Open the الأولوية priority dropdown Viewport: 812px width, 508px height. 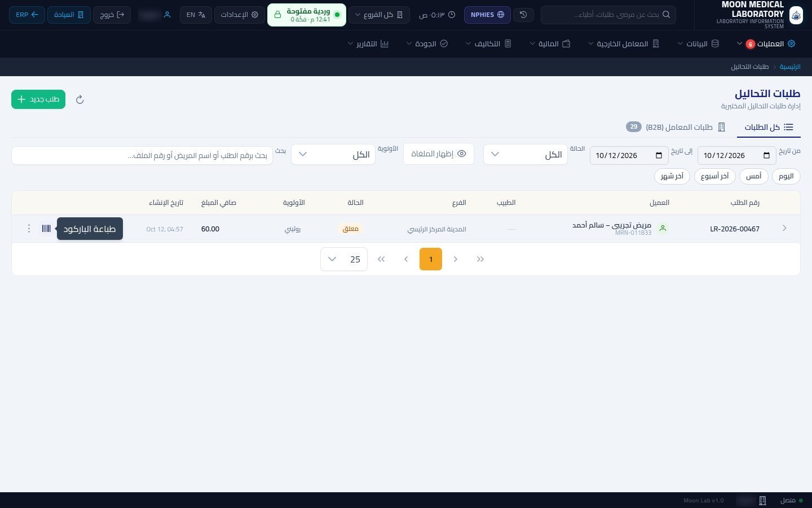point(333,154)
